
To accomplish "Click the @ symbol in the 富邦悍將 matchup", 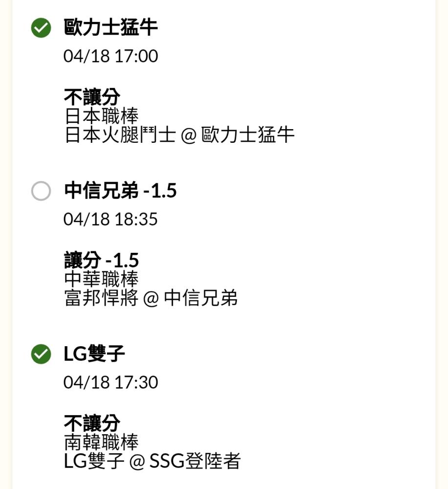I will [151, 299].
